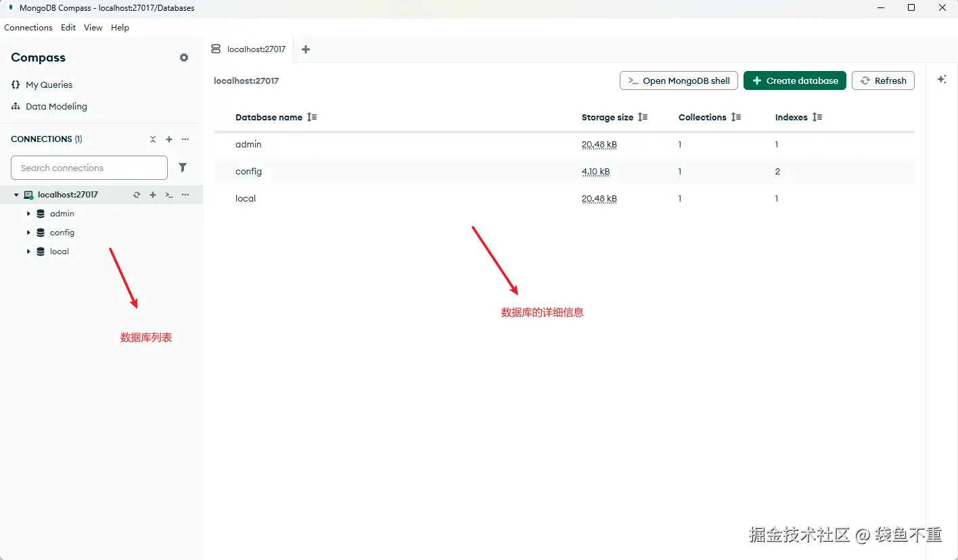958x560 pixels.
Task: Open more options ellipsis on localhost:27017 row
Action: click(185, 195)
